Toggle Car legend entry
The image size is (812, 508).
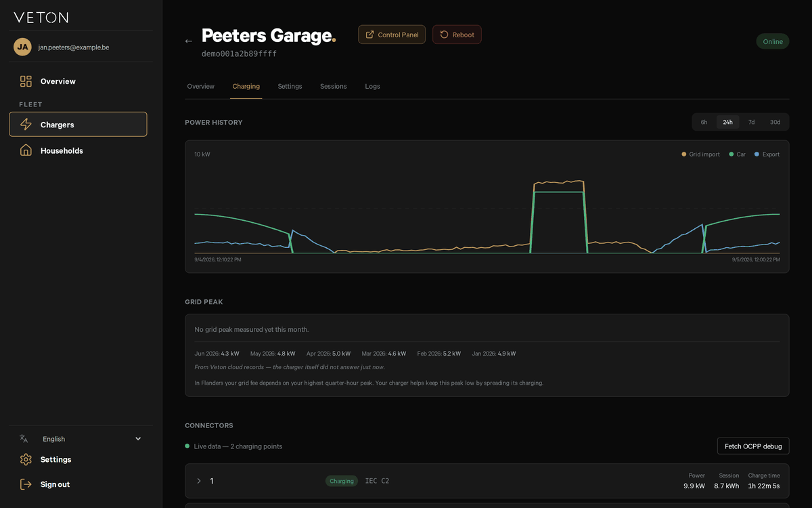[x=738, y=154]
